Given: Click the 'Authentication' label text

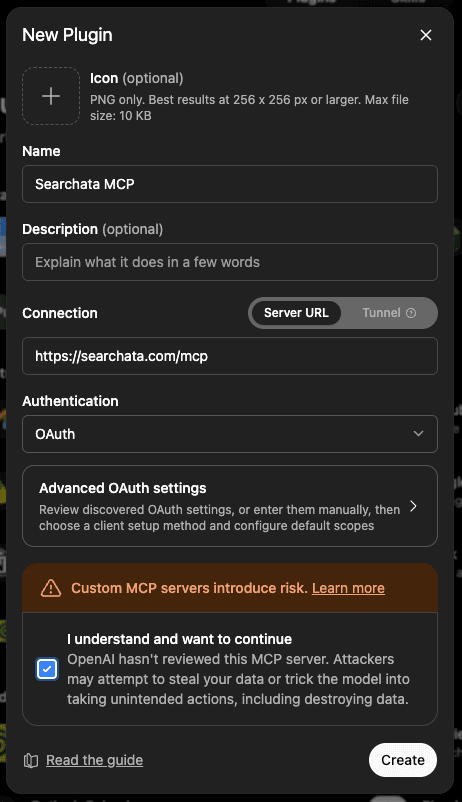Looking at the screenshot, I should coord(70,401).
